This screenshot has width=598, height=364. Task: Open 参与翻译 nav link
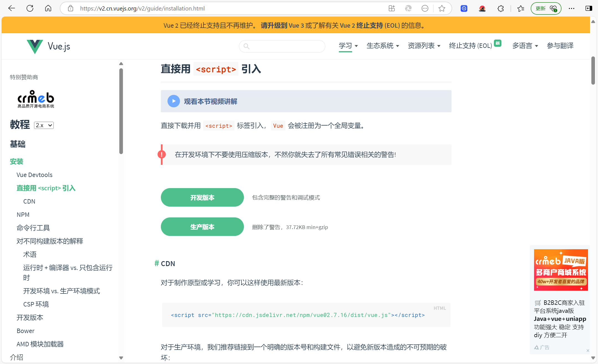(x=560, y=46)
